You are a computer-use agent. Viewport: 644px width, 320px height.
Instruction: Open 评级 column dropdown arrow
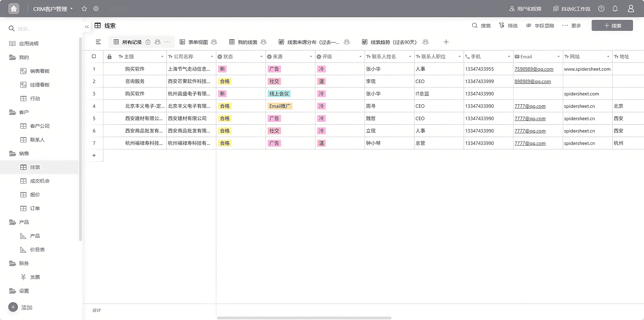click(360, 57)
